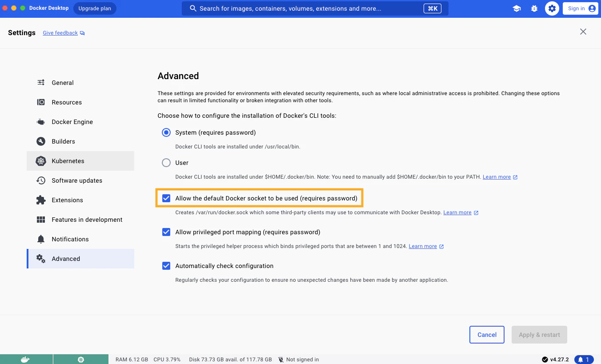Click the Advanced gears icon in sidebar
Image resolution: width=601 pixels, height=364 pixels.
tap(41, 259)
